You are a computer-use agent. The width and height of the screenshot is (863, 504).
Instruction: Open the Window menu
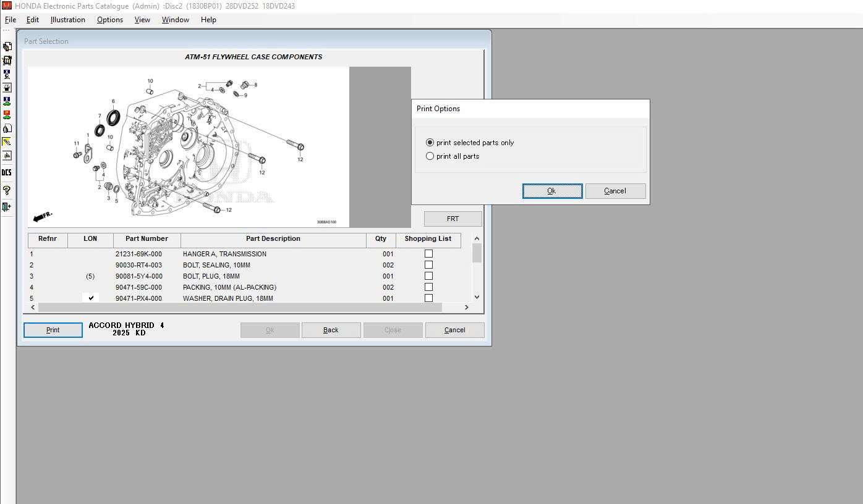[x=176, y=20]
